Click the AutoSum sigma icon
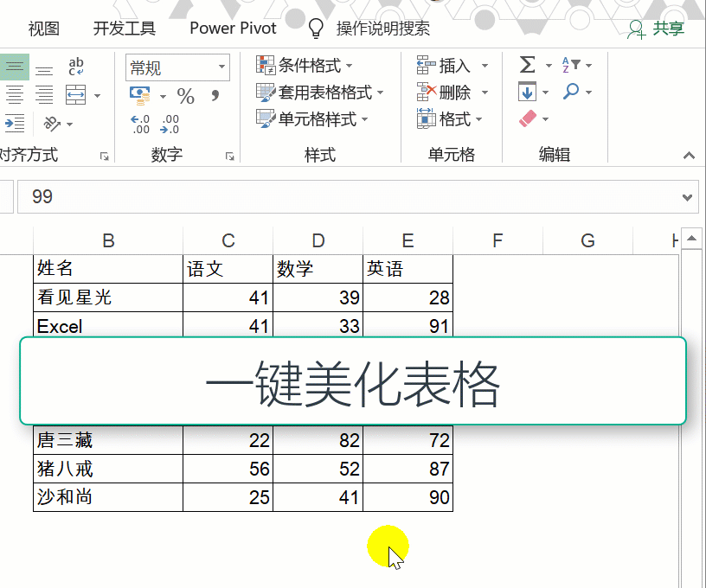This screenshot has height=588, width=706. click(x=527, y=65)
